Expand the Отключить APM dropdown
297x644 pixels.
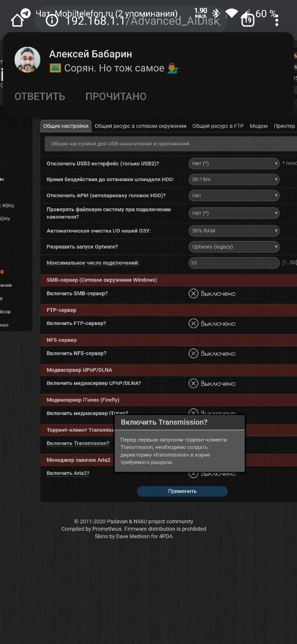point(234,195)
